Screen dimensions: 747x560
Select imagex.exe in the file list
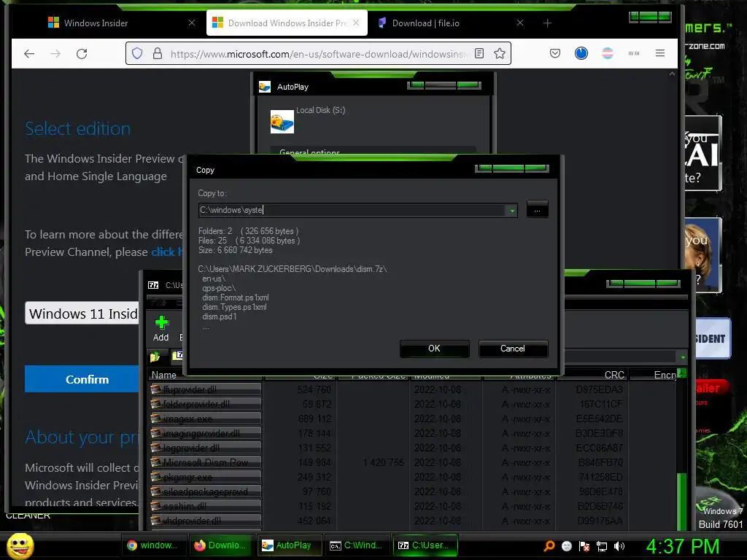click(x=206, y=419)
